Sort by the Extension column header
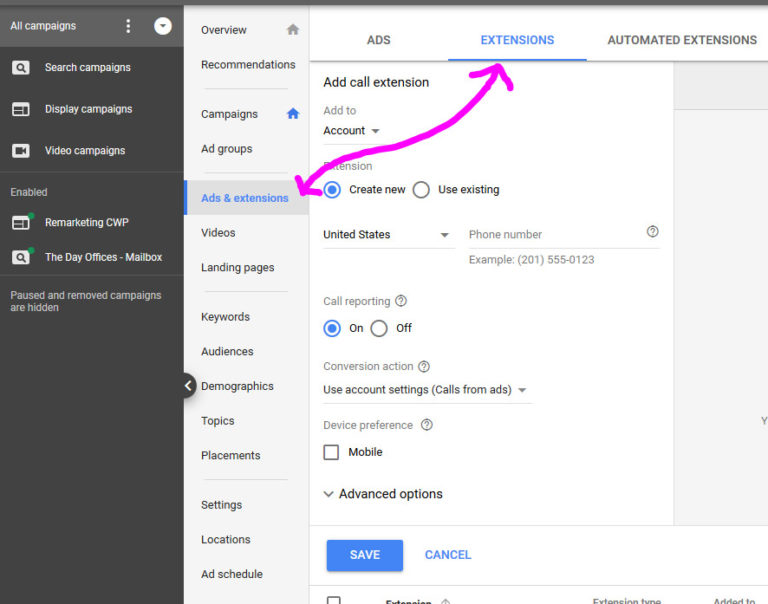Viewport: 768px width, 604px height. [x=408, y=601]
